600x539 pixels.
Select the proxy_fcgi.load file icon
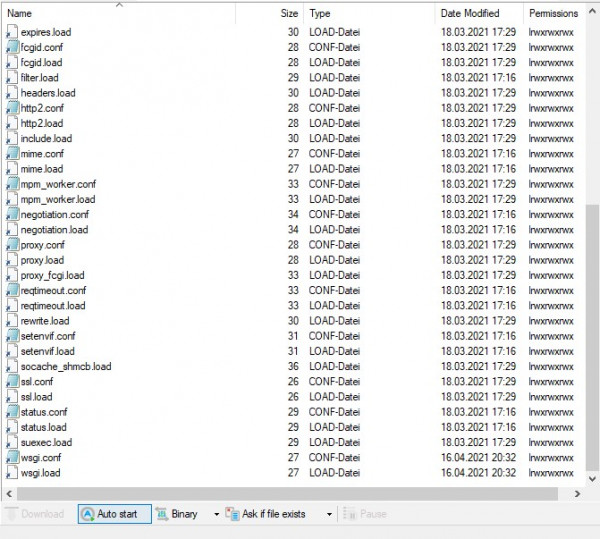12,275
